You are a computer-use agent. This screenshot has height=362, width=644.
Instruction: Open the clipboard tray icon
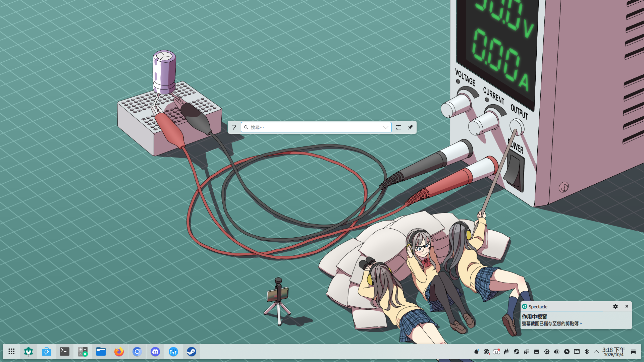click(527, 352)
